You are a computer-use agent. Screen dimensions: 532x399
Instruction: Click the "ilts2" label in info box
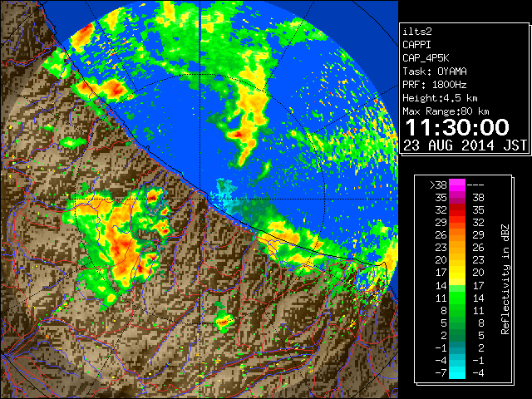(x=417, y=32)
